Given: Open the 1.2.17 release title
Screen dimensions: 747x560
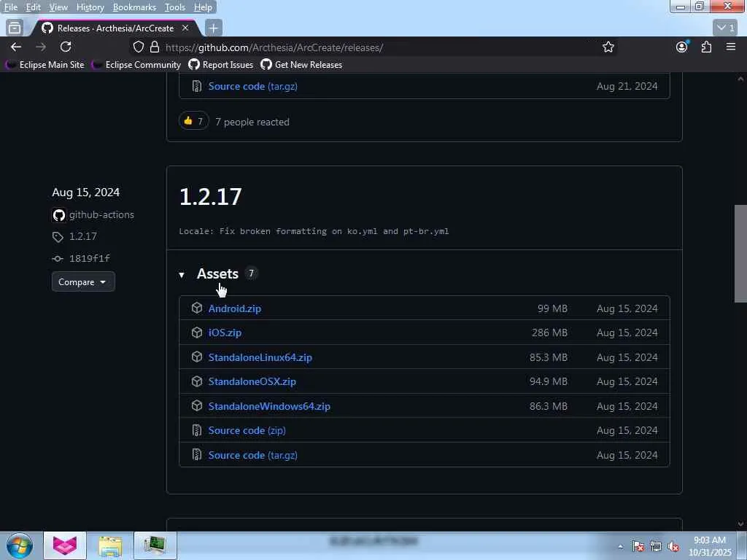Looking at the screenshot, I should (211, 196).
